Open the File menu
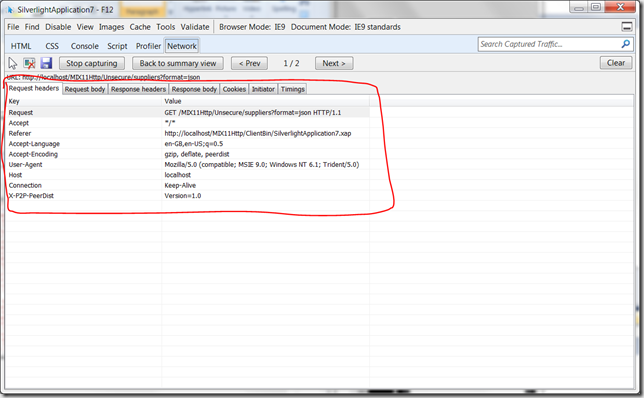The width and height of the screenshot is (644, 398). tap(13, 27)
